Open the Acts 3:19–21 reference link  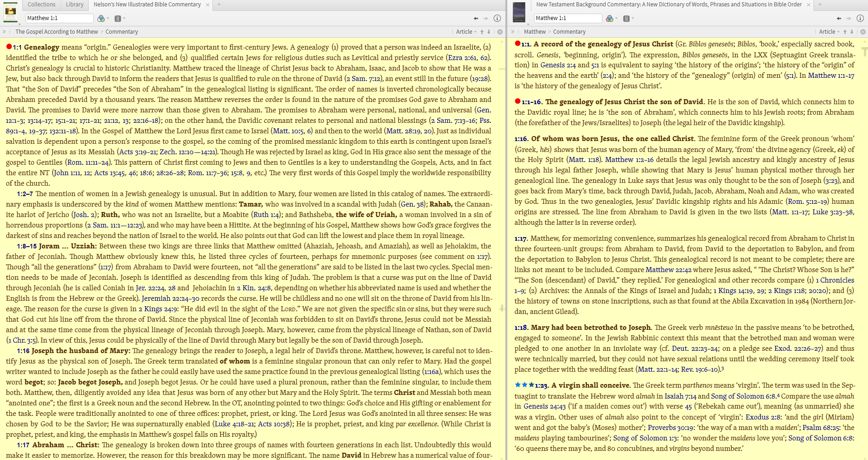138,152
